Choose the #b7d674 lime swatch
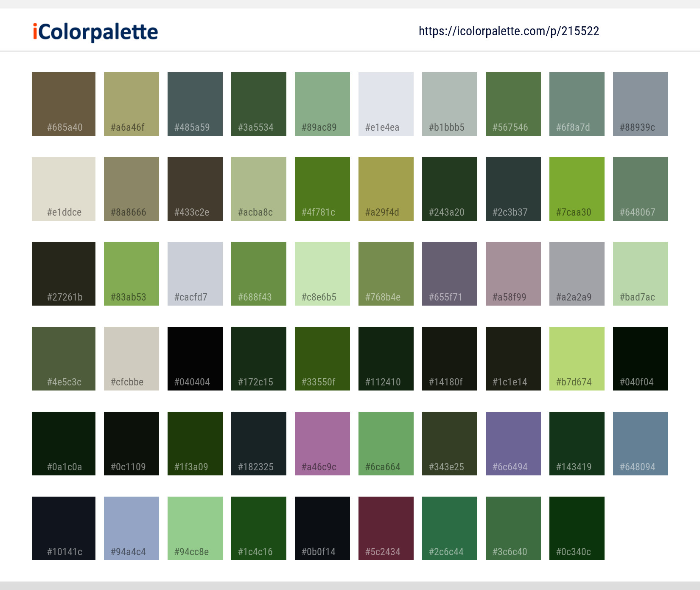Viewport: 700px width, 590px height. point(577,359)
